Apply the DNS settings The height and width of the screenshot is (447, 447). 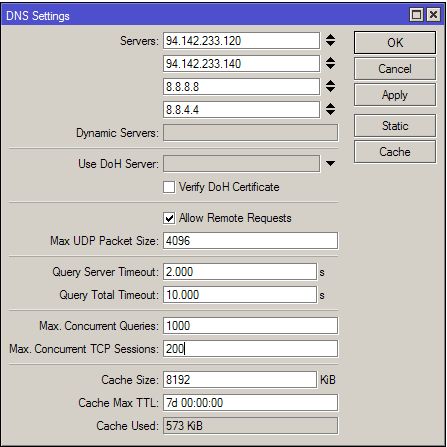[x=395, y=95]
